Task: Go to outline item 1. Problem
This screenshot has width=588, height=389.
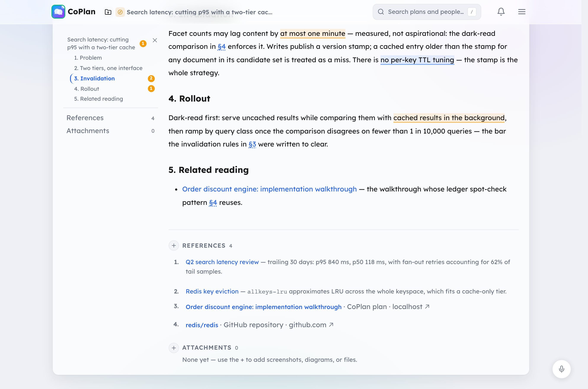Action: [88, 57]
